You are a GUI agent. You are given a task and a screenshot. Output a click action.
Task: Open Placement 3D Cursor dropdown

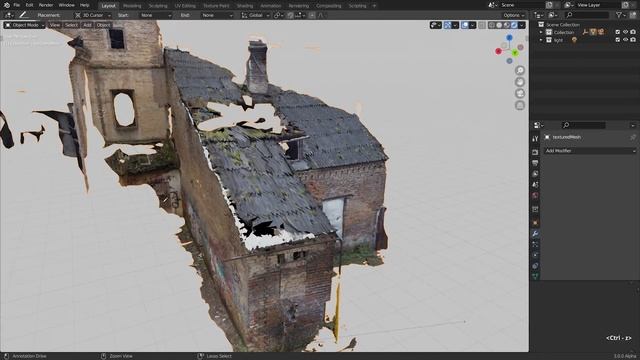point(93,15)
